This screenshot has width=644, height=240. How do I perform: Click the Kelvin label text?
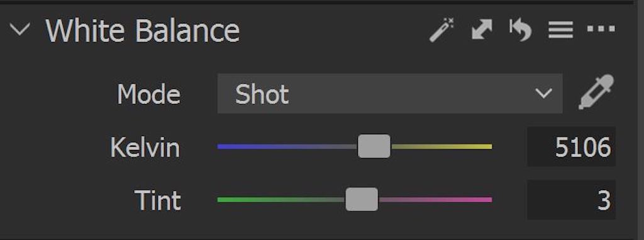pyautogui.click(x=145, y=147)
